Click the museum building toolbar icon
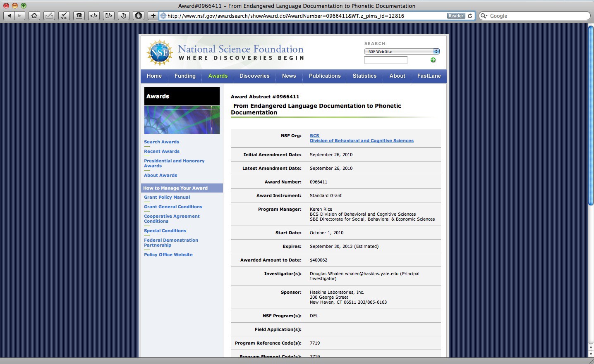 [79, 16]
